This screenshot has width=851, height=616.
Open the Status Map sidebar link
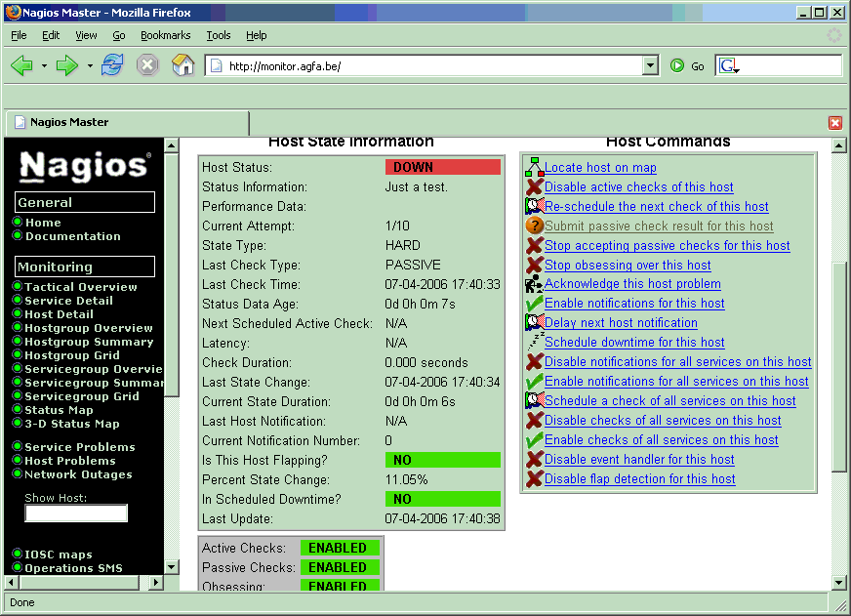(x=59, y=410)
